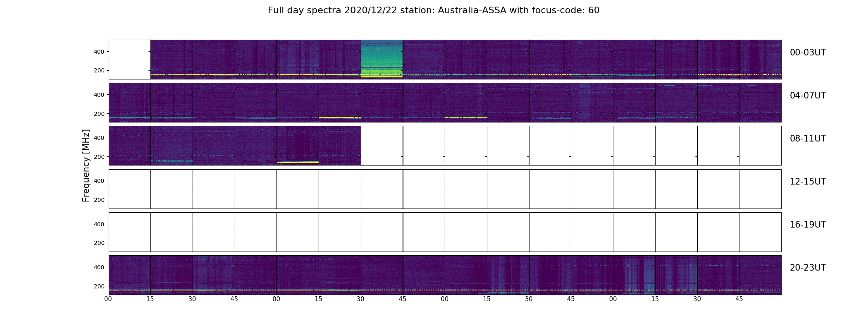Image resolution: width=868 pixels, height=331 pixels.
Task: Click the 400 tick label of 20-23UT row
Action: pos(99,267)
